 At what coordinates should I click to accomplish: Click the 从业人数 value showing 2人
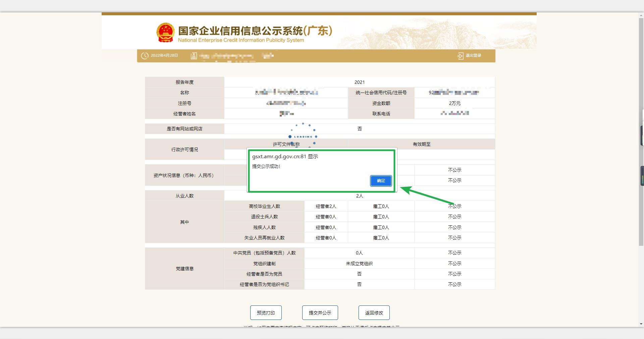tap(360, 195)
